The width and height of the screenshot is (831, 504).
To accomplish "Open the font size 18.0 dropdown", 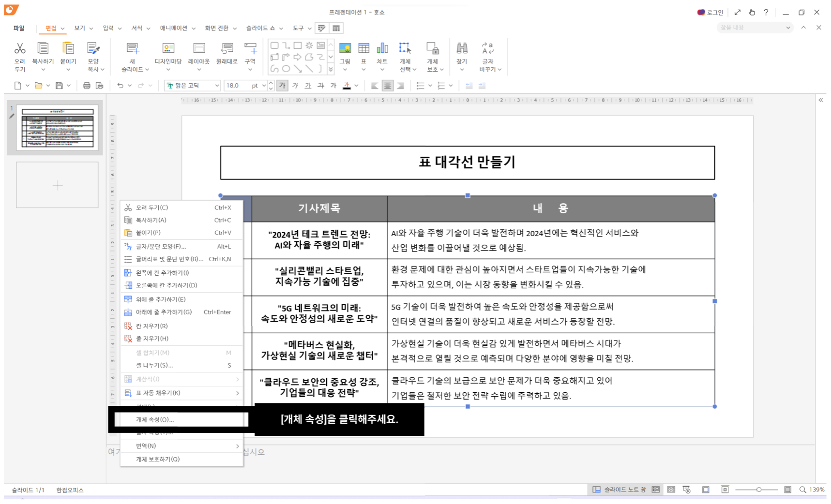I will pyautogui.click(x=264, y=86).
